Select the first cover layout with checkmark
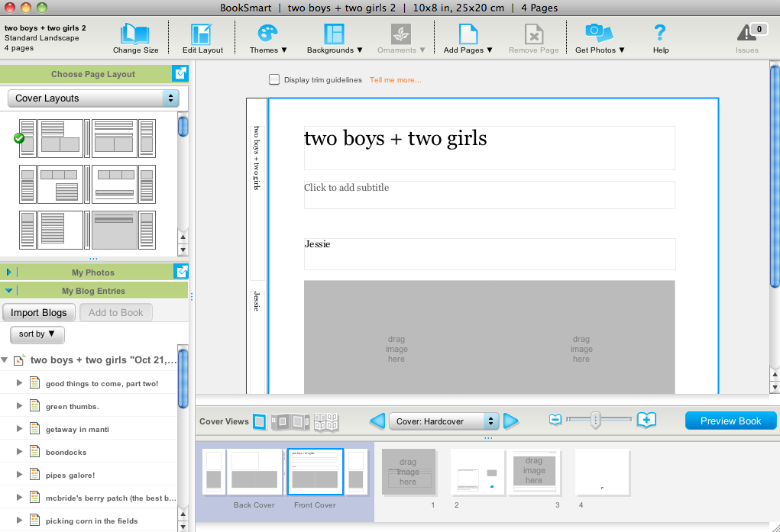Image resolution: width=780 pixels, height=532 pixels. (x=88, y=138)
